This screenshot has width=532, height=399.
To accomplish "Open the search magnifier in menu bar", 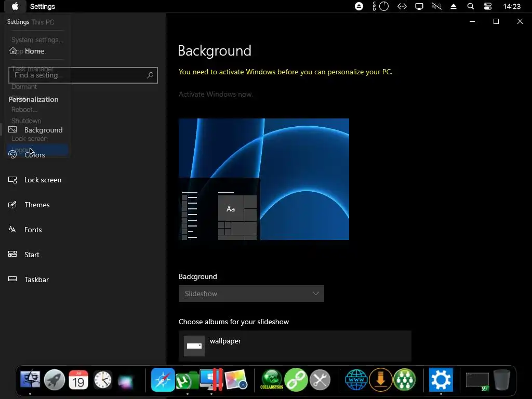I will 471,6.
